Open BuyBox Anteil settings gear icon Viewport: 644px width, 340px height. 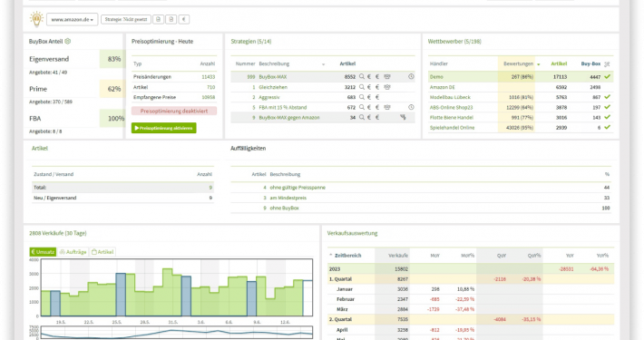(68, 41)
